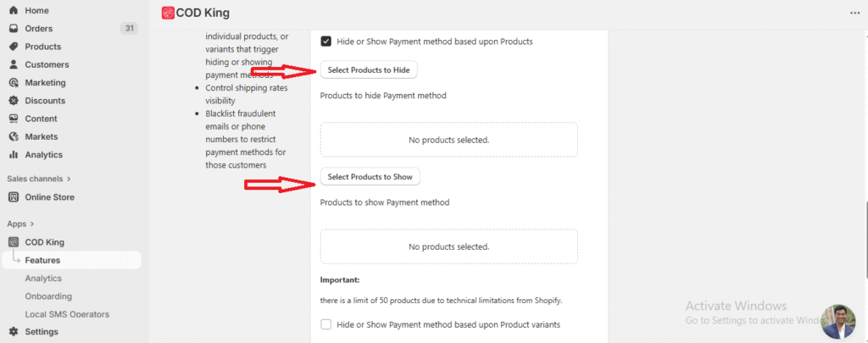Click the Select Products to Hide button

pyautogui.click(x=369, y=70)
